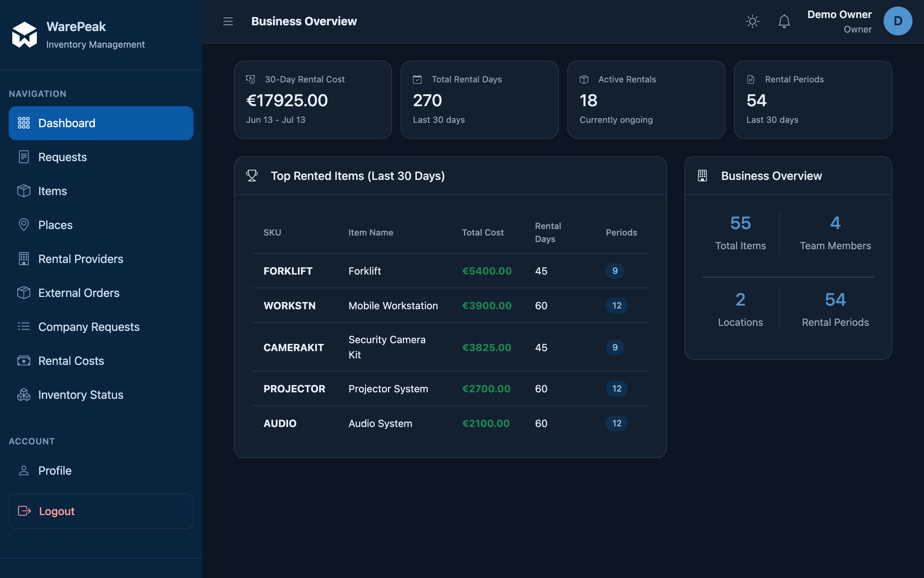
Task: Open Company Requests page
Action: point(101,327)
